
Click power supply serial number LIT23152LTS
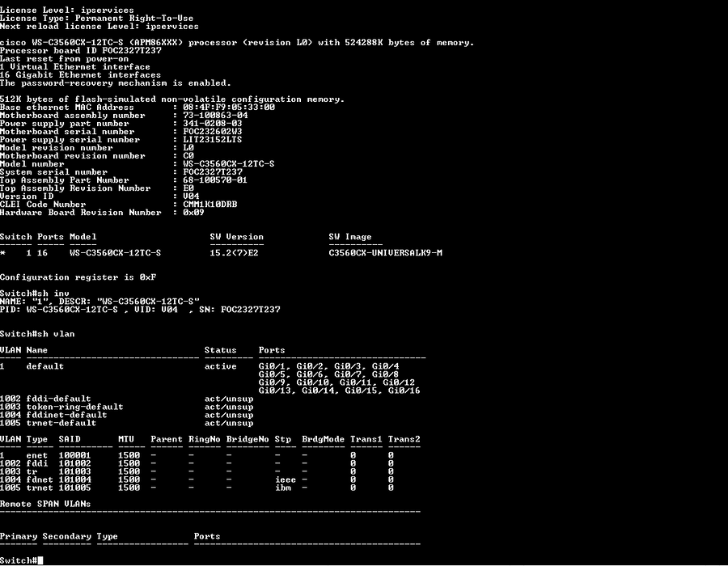tap(213, 140)
